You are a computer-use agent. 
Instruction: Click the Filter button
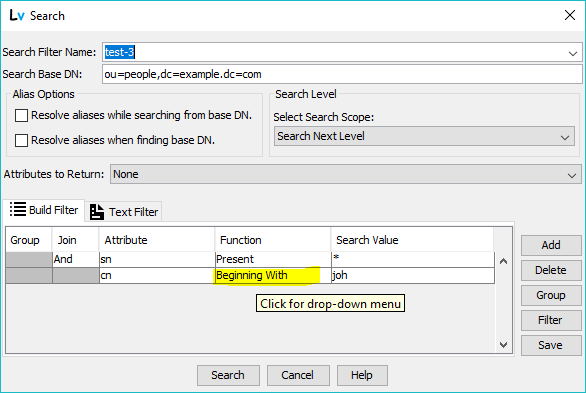point(551,320)
